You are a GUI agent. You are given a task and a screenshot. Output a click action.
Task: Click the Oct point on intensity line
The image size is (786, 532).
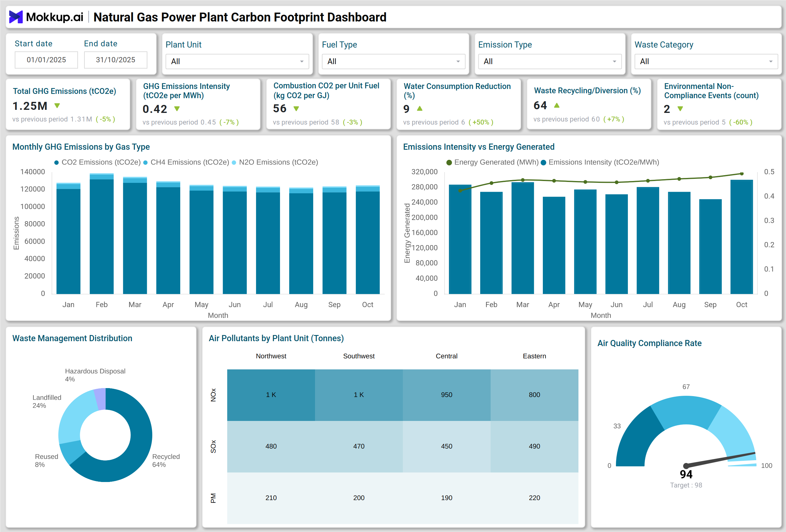741,174
